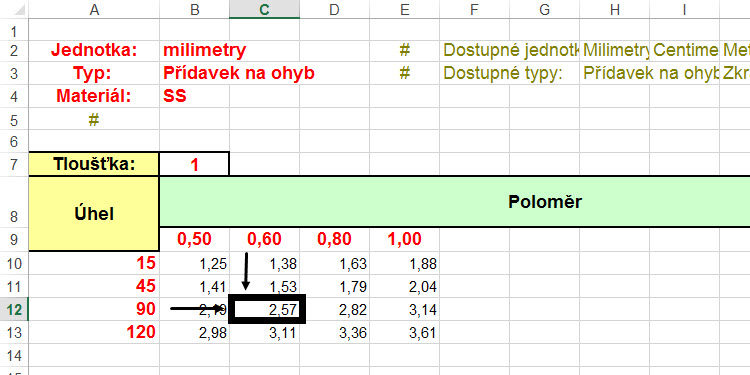750x375 pixels.
Task: Select radius value '0,50'
Action: tap(194, 239)
